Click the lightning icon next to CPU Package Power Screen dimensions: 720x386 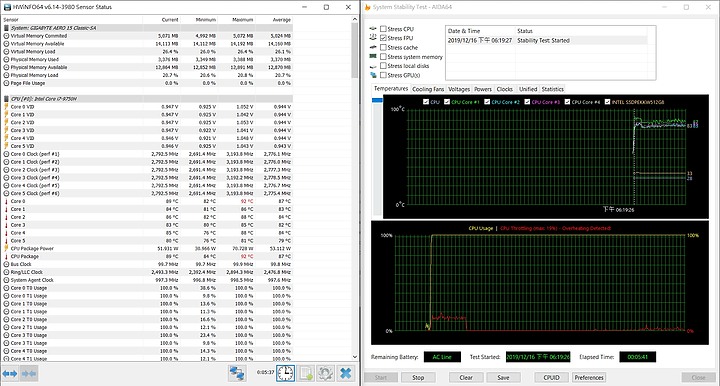tap(6, 248)
